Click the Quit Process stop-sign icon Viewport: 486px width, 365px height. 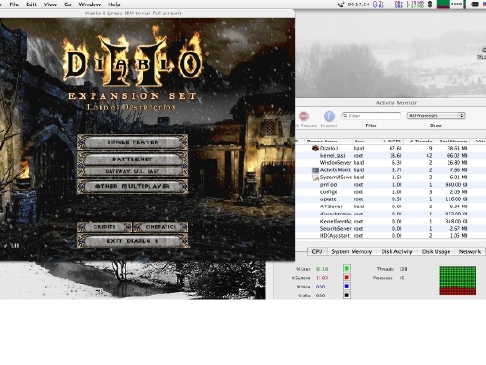click(x=303, y=116)
